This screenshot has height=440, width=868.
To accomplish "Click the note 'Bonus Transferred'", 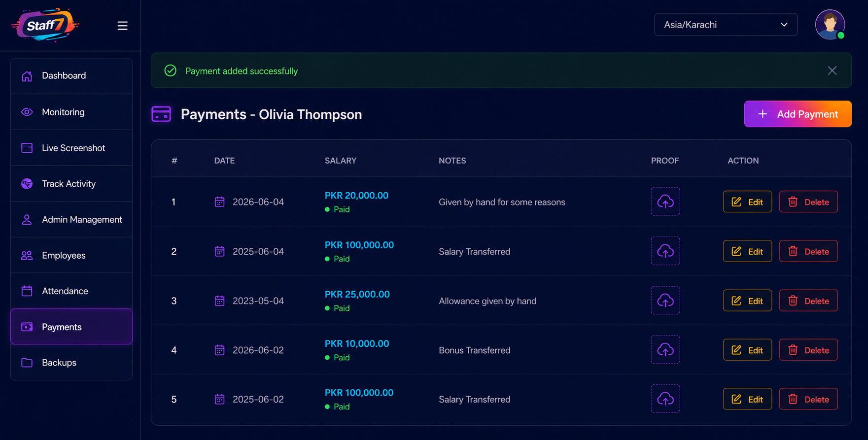I will pyautogui.click(x=475, y=350).
